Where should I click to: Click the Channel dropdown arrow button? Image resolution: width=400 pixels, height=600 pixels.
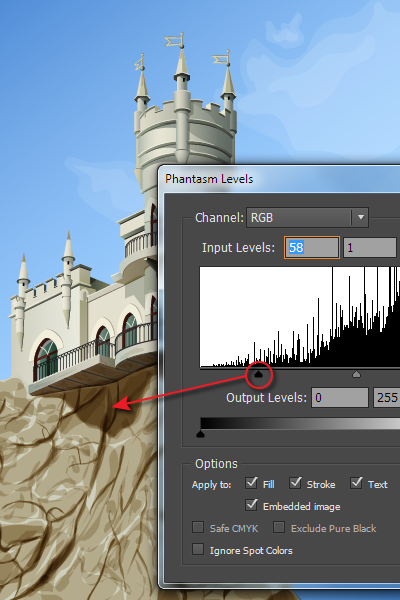pyautogui.click(x=360, y=217)
